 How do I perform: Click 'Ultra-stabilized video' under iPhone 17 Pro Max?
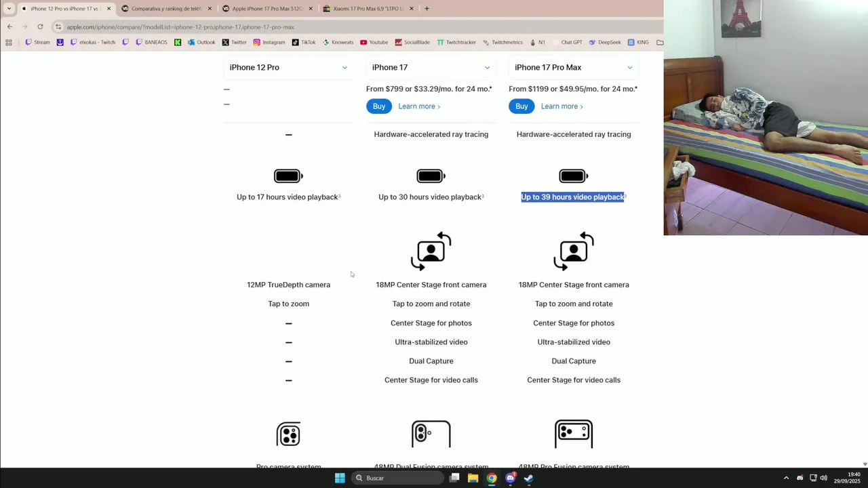pyautogui.click(x=574, y=342)
